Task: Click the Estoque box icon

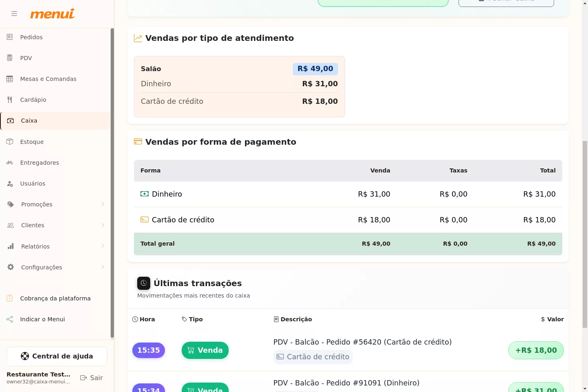Action: (x=10, y=142)
